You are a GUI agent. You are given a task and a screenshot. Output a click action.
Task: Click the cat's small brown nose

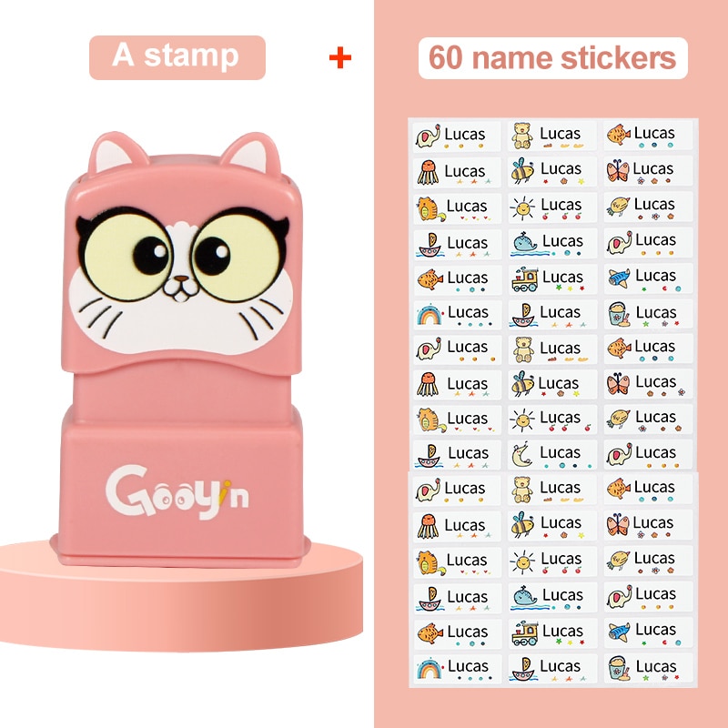(181, 279)
